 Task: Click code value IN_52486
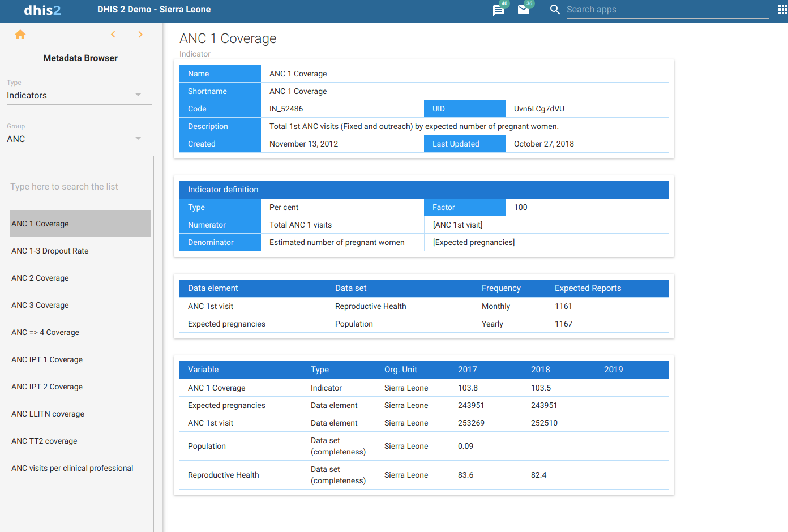point(286,109)
